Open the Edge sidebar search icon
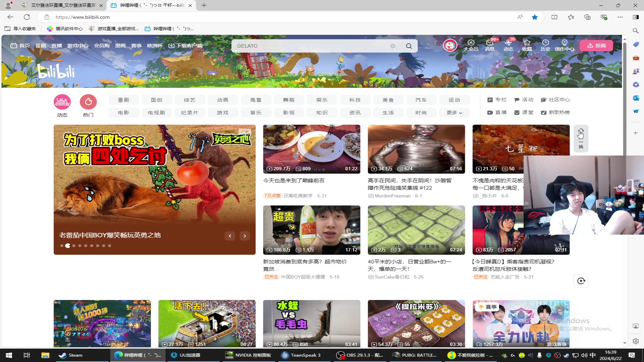The width and height of the screenshot is (644, 362). point(636,31)
